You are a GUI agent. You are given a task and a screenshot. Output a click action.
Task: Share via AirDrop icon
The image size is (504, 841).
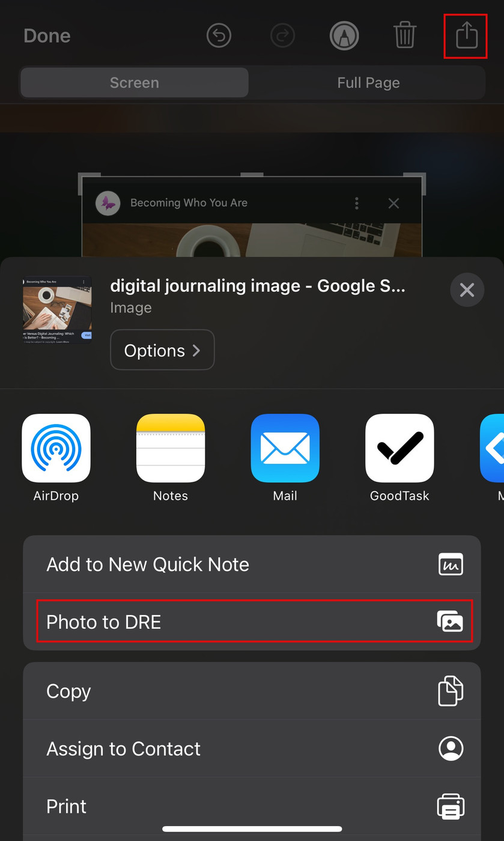click(x=56, y=448)
